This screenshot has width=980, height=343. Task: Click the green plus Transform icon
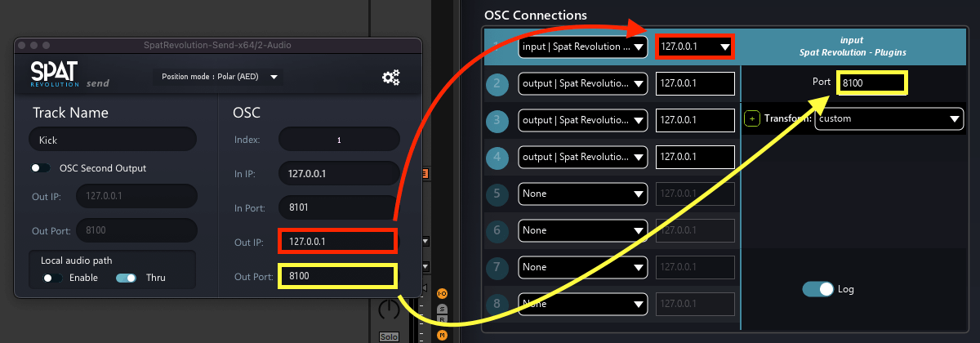[753, 118]
